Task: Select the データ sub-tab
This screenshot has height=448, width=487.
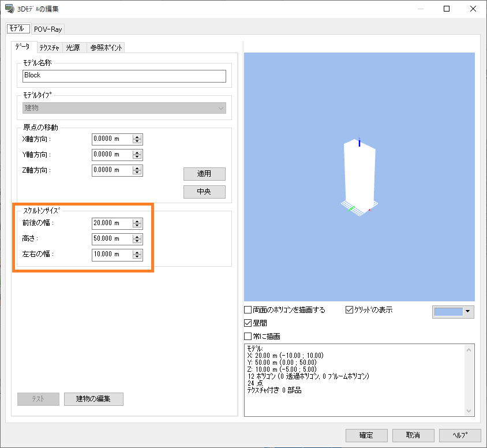Action: click(x=24, y=47)
